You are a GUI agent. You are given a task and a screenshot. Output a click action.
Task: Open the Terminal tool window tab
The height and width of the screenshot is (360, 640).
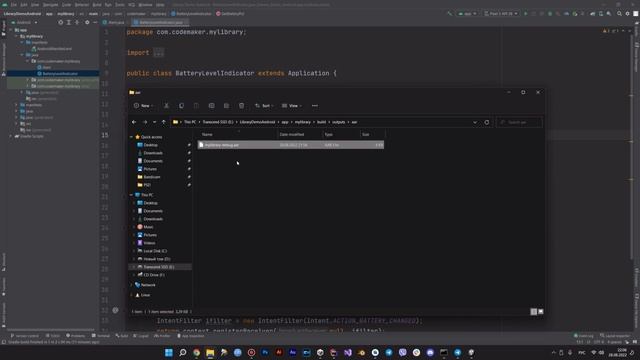tap(101, 336)
